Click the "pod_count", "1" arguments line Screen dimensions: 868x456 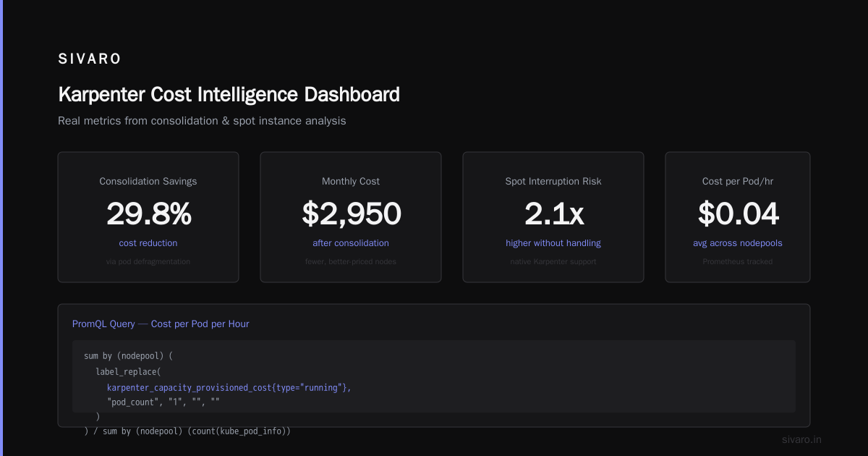(163, 401)
